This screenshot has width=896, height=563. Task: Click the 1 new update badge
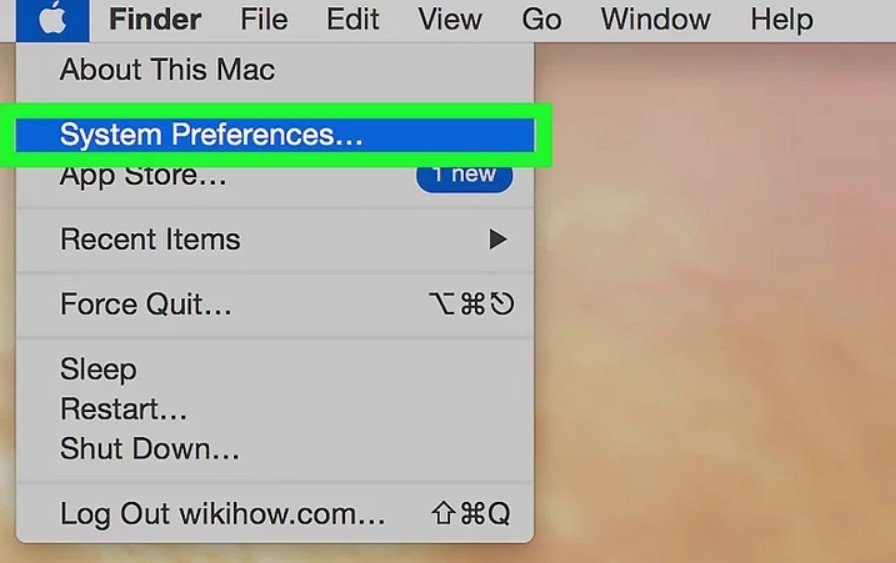(x=464, y=175)
